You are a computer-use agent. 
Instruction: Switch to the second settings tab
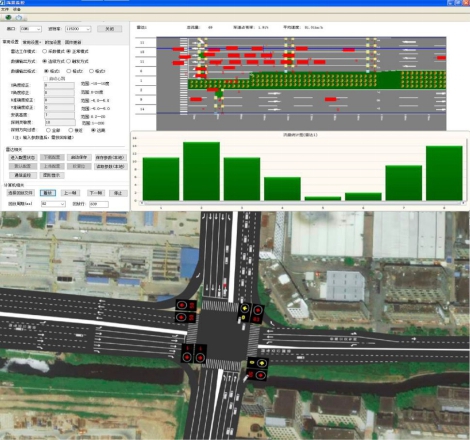click(32, 42)
